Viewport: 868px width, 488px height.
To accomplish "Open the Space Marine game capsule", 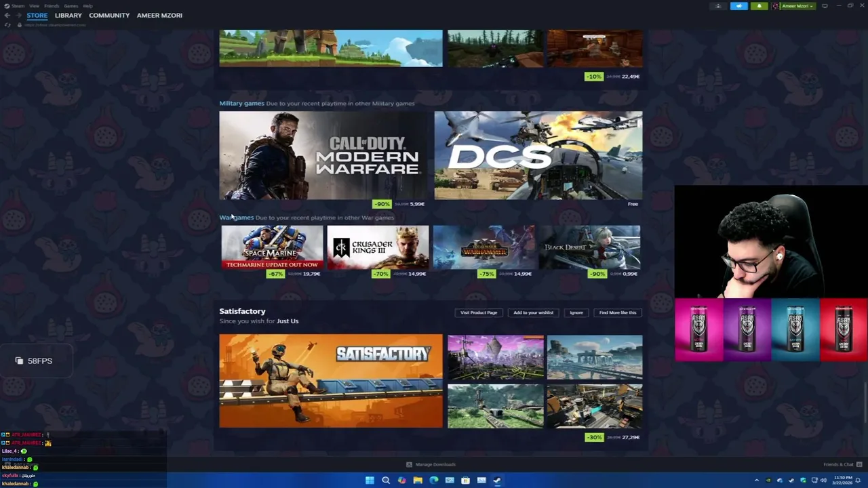I will coord(272,247).
